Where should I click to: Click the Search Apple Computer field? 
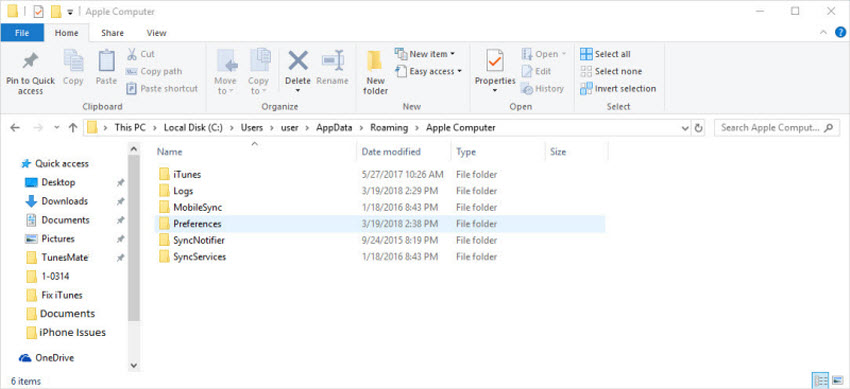[777, 128]
